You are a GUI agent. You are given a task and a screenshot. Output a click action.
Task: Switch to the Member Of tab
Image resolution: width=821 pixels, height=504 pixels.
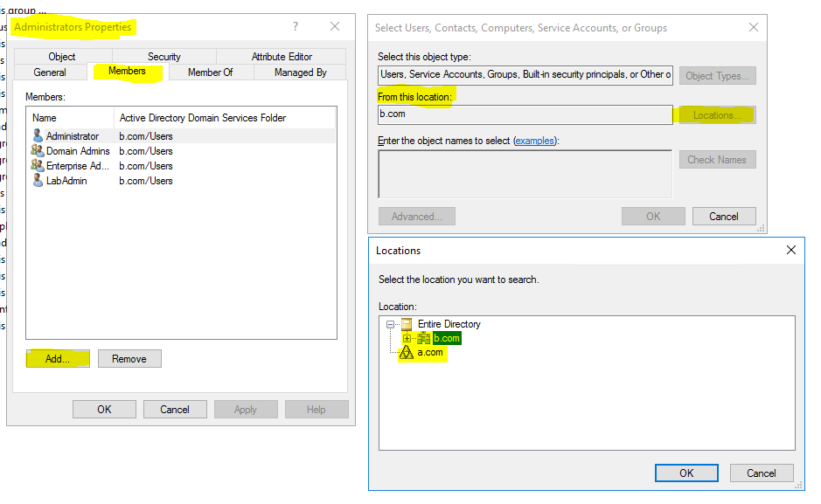[x=210, y=72]
